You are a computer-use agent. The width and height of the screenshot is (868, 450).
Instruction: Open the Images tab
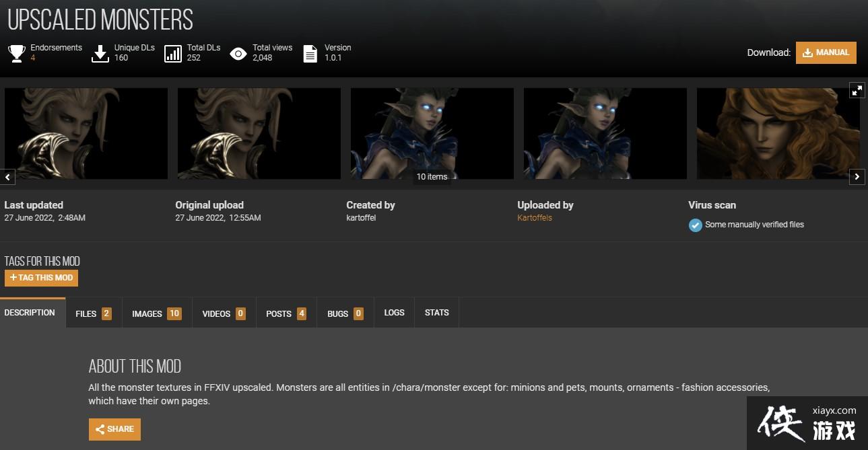156,313
